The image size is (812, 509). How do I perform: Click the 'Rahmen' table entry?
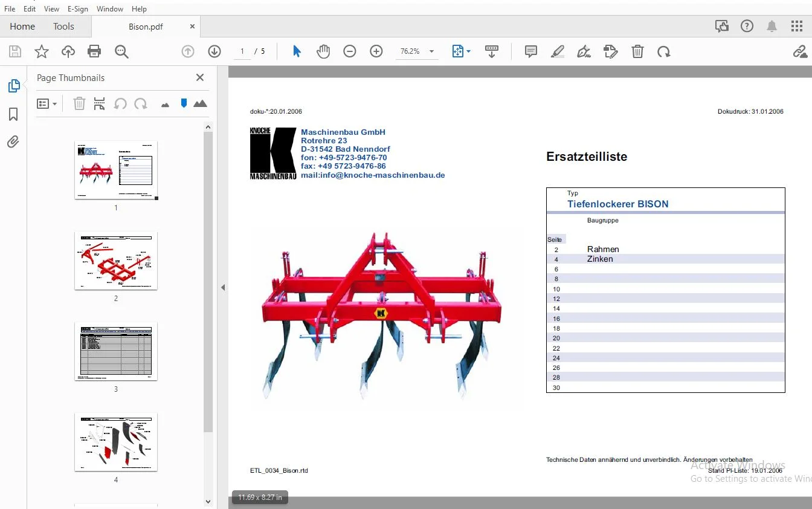603,249
